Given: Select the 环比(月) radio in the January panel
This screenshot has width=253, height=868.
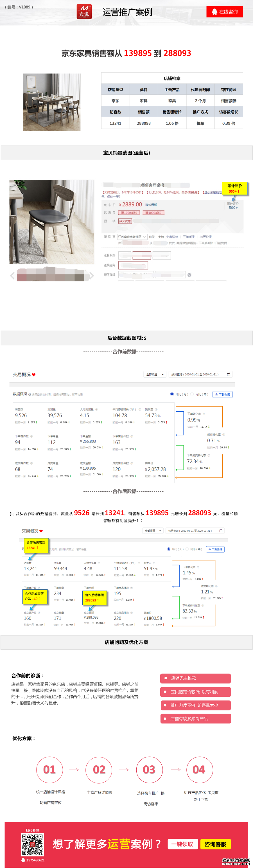Looking at the screenshot, I should 172,394.
